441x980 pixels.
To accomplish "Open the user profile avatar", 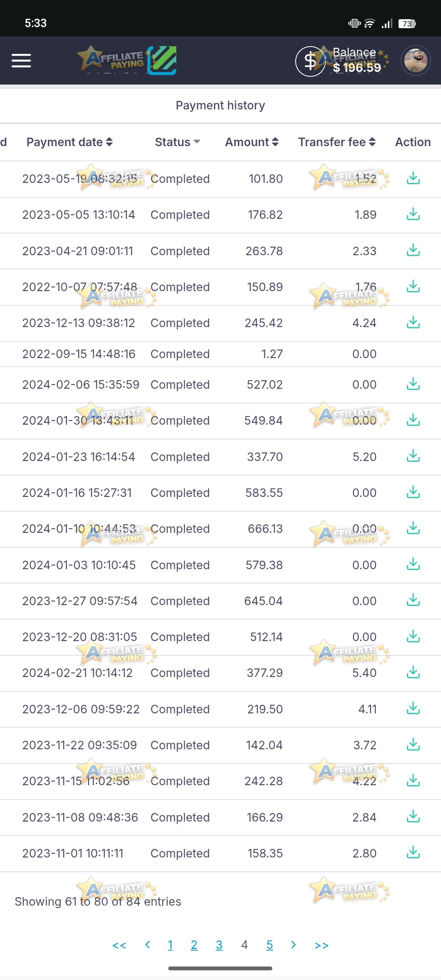I will pos(416,60).
